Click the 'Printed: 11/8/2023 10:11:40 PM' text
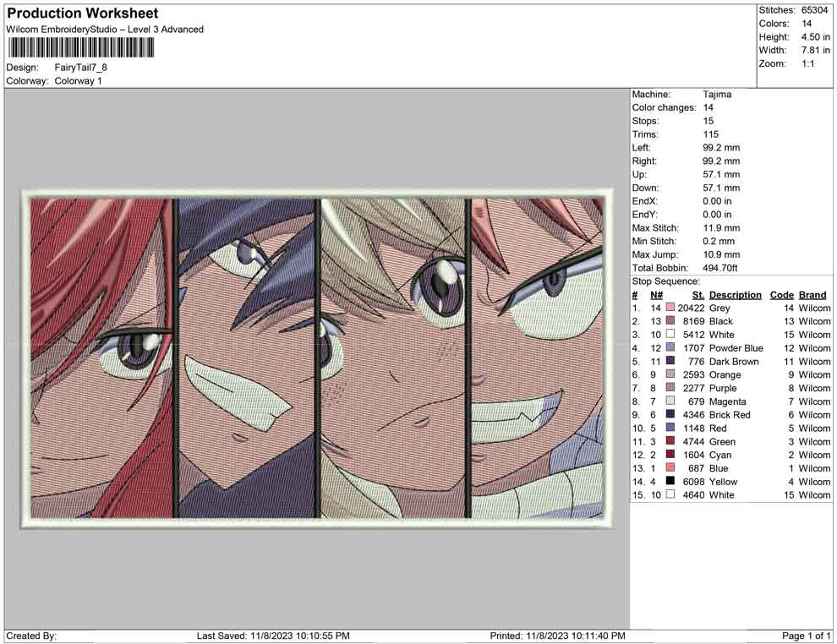837x644 pixels. coord(557,636)
